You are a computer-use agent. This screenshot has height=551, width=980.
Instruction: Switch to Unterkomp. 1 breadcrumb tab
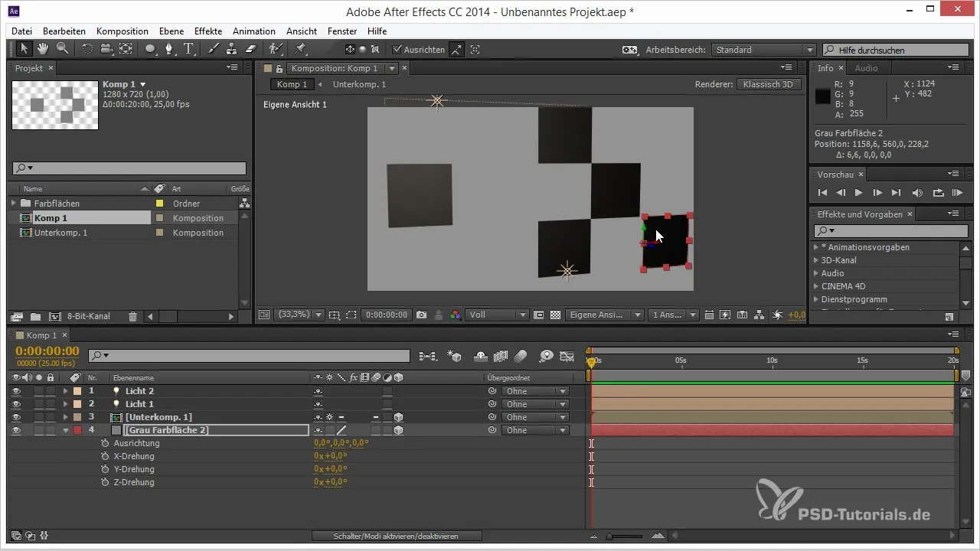click(x=358, y=84)
